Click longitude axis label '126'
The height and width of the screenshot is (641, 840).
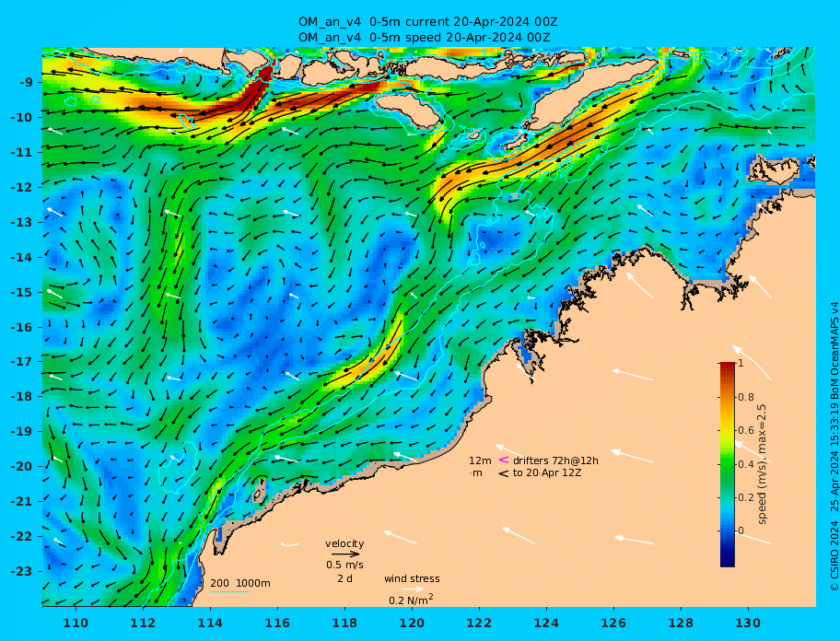(613, 623)
